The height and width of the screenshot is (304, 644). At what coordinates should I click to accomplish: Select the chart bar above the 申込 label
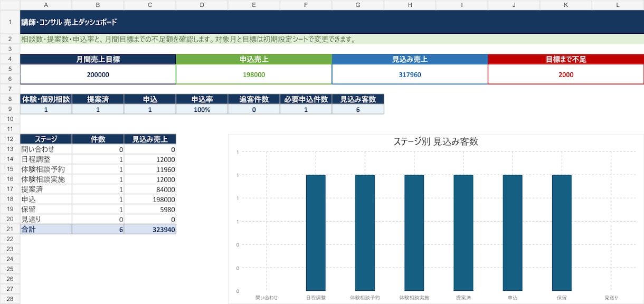pyautogui.click(x=513, y=233)
